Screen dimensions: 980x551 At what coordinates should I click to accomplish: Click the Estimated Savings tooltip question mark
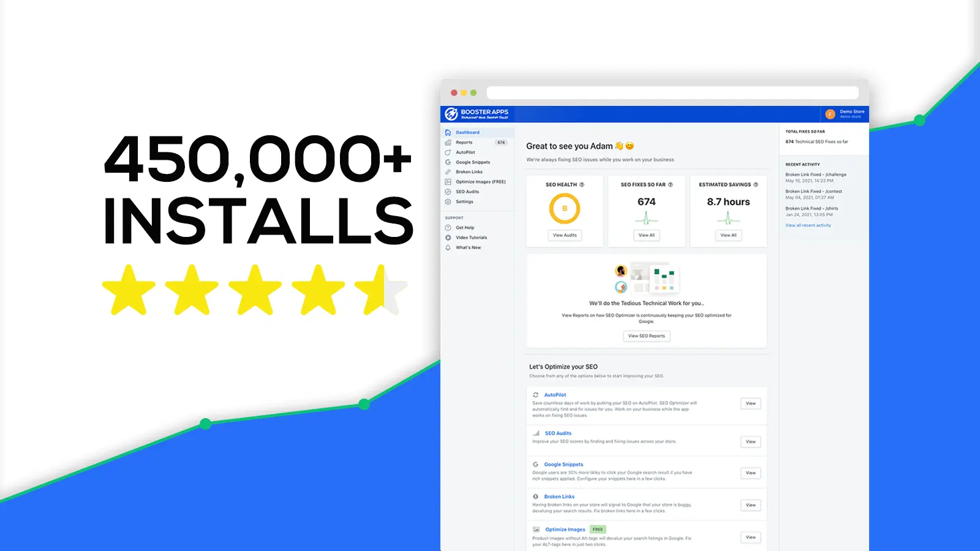[755, 184]
